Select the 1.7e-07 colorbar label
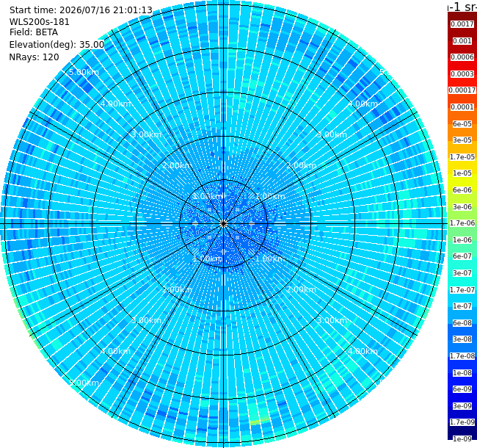 [462, 290]
